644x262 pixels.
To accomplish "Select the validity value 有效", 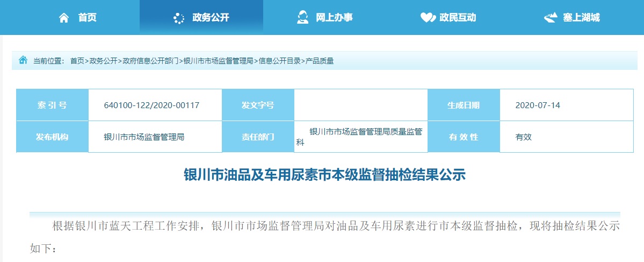I will [524, 137].
